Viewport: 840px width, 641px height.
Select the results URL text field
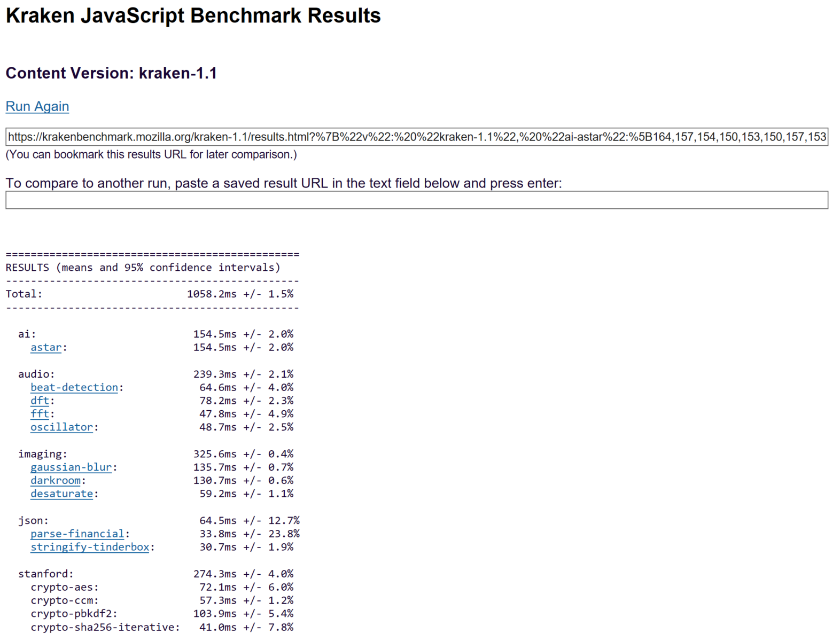(417, 137)
